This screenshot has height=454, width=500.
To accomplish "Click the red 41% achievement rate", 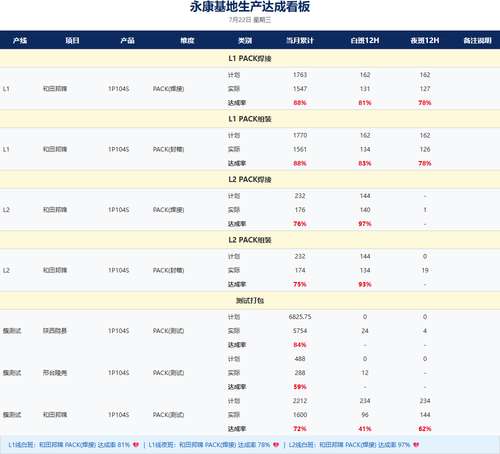I will pos(365,429).
